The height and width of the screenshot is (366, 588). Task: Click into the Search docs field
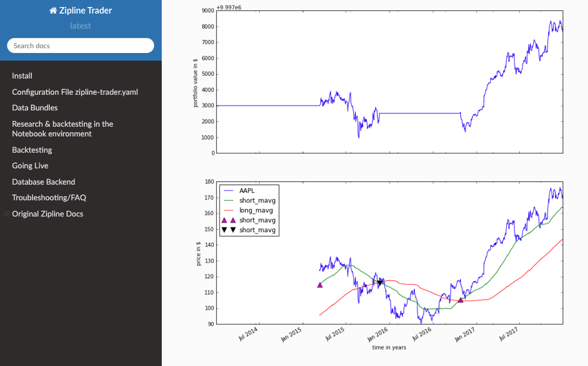click(x=81, y=46)
